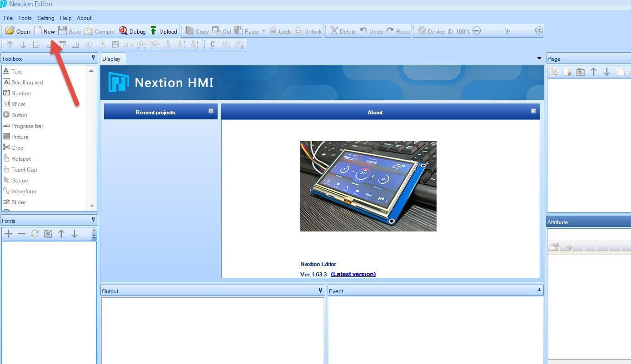Add a new page in the Page panel
The image size is (631, 364).
tap(554, 72)
